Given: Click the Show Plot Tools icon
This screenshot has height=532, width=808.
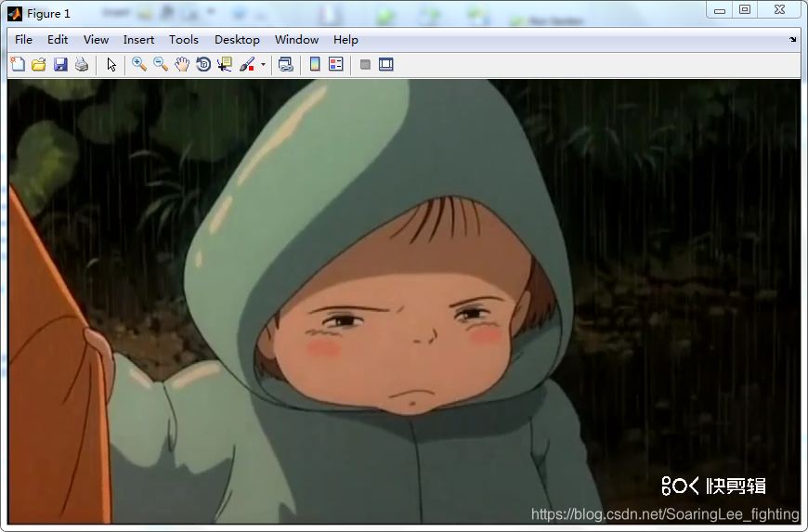Looking at the screenshot, I should [x=386, y=64].
